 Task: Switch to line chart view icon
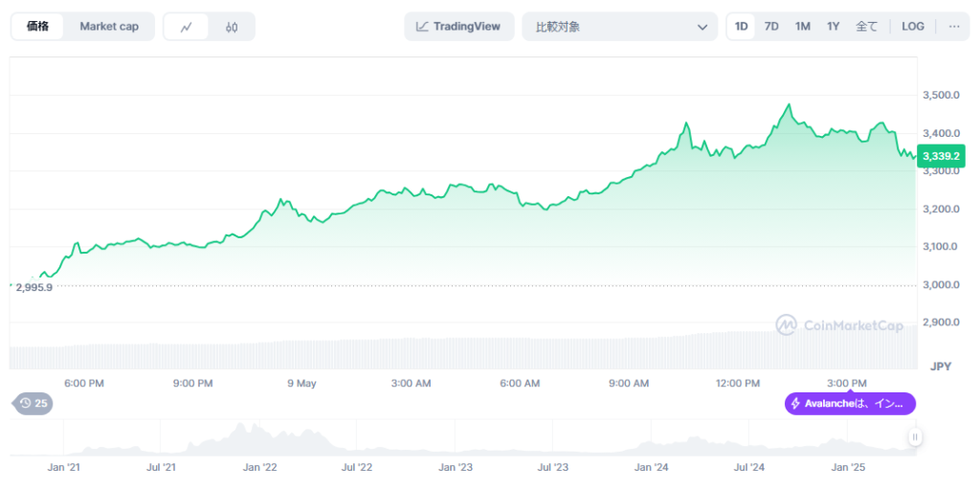tap(187, 27)
